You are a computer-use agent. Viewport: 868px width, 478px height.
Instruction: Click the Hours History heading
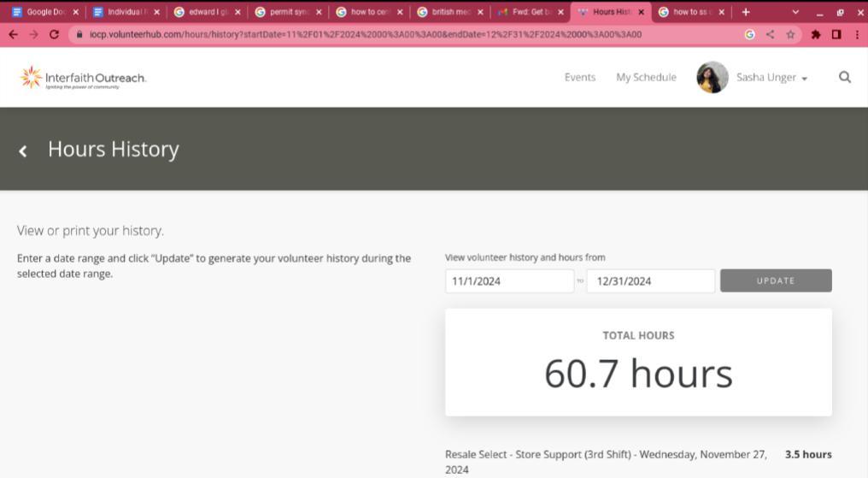pyautogui.click(x=114, y=149)
